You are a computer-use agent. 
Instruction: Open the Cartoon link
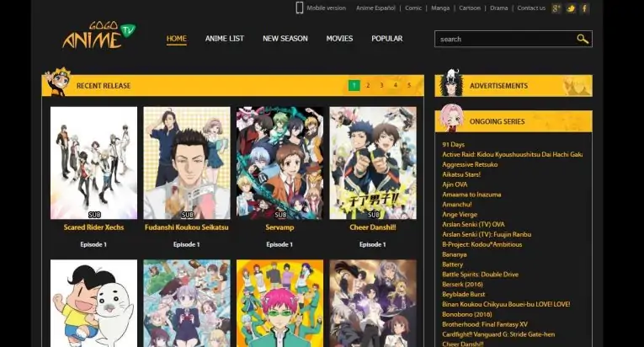(x=470, y=8)
